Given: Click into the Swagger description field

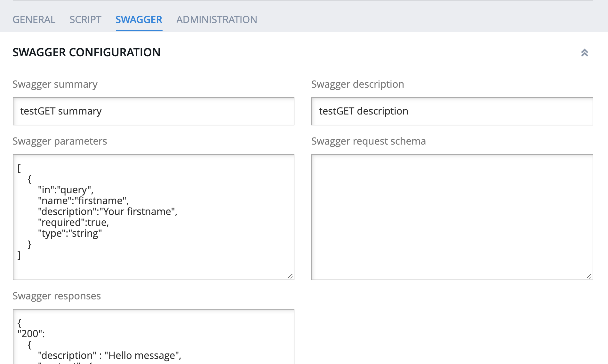Looking at the screenshot, I should (x=452, y=111).
